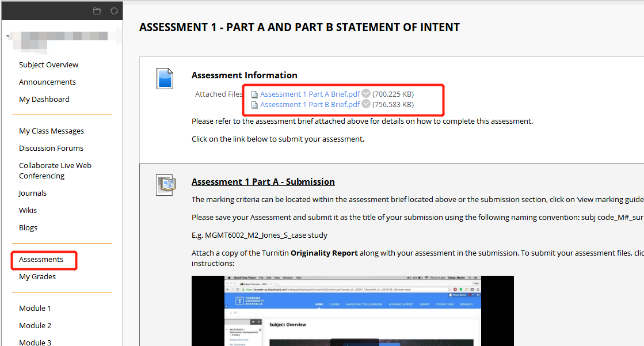
Task: Open Blogs in sidebar
Action: click(28, 227)
